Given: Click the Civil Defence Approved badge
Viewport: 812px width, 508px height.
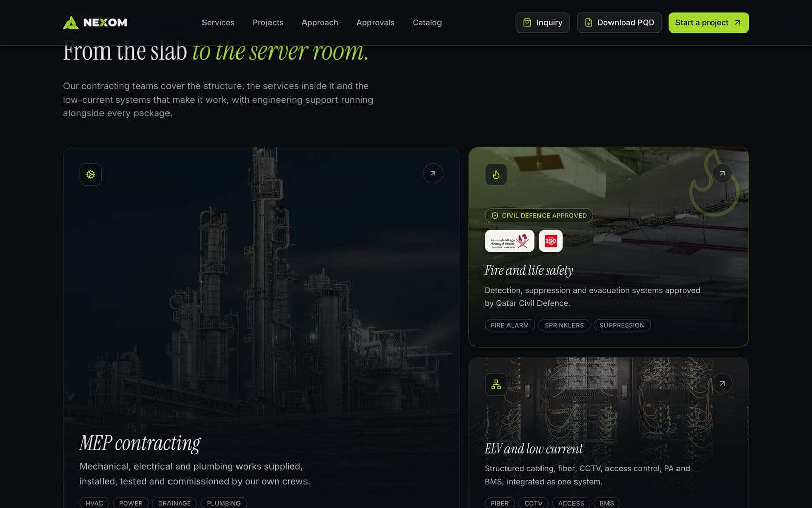Looking at the screenshot, I should coord(539,215).
